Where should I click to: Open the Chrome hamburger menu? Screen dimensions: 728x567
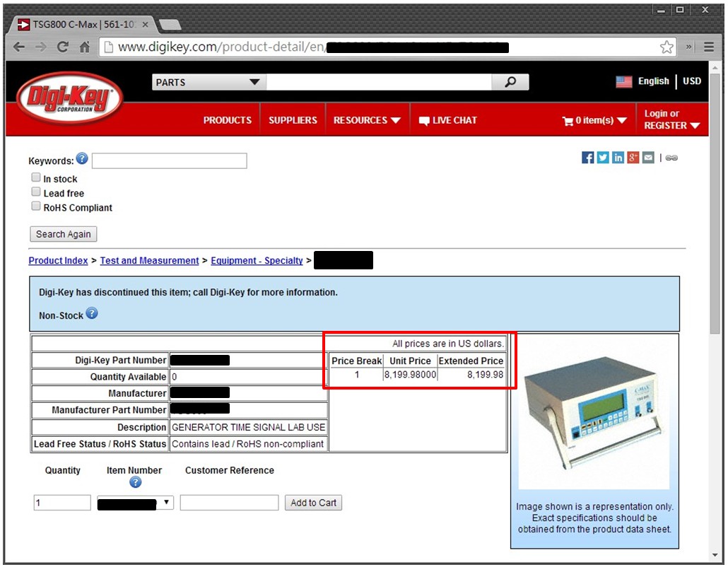coord(708,47)
